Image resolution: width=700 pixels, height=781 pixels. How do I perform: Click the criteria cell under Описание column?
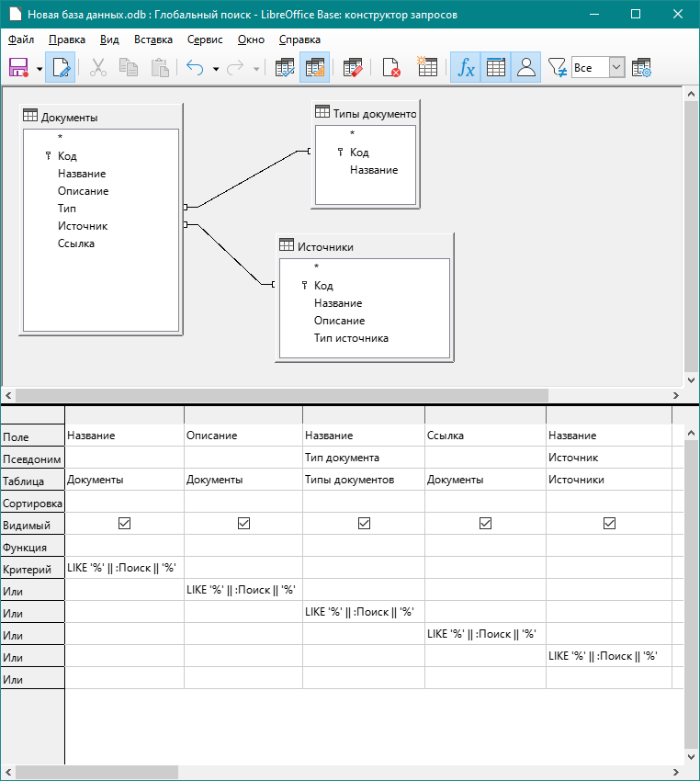tap(243, 568)
